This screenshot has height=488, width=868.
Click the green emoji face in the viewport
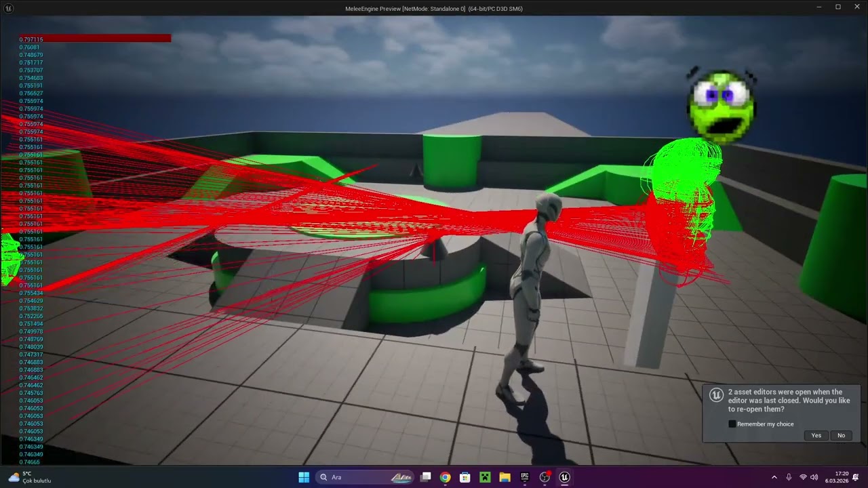[722, 106]
